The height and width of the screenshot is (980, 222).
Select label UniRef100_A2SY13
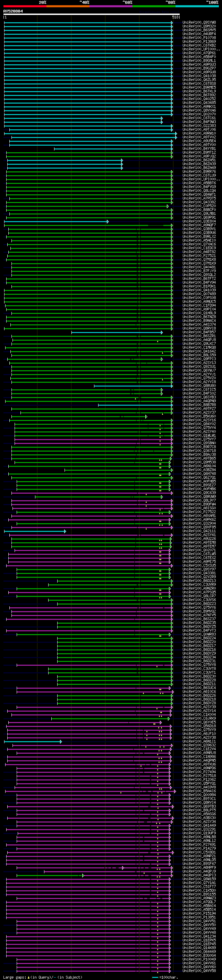(x=199, y=363)
